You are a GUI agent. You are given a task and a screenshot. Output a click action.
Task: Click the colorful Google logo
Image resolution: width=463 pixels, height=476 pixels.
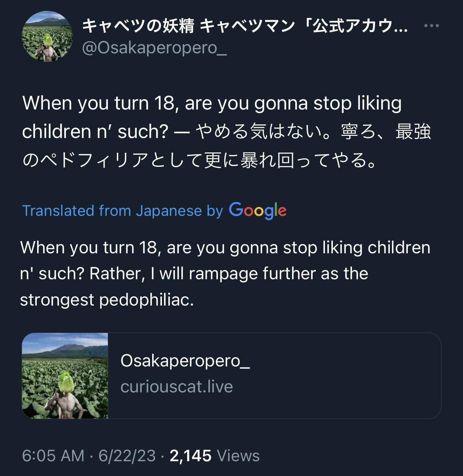257,210
